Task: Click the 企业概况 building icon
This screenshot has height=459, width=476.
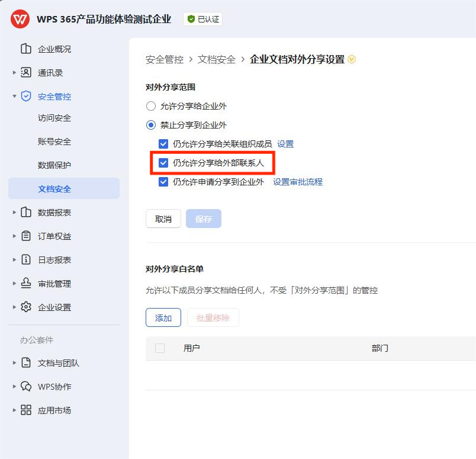Action: pyautogui.click(x=26, y=49)
